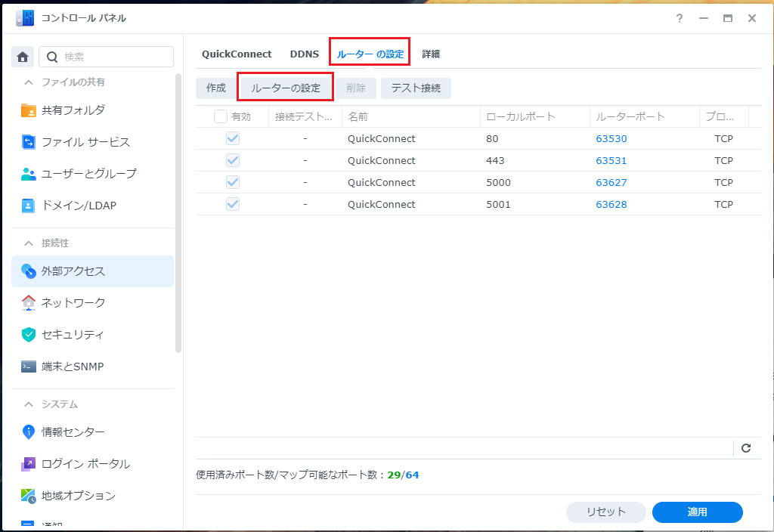This screenshot has height=532, width=774.
Task: Click the ログイン ポータル icon
Action: pyautogui.click(x=28, y=464)
